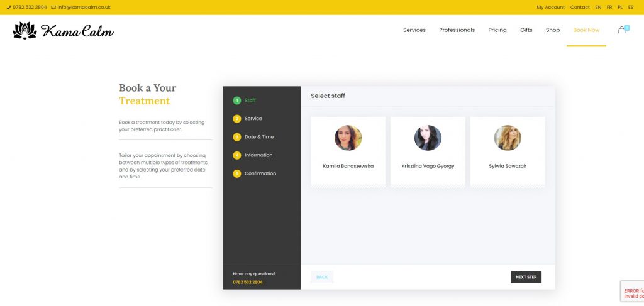644x306 pixels.
Task: Choose Krisztina Vago Gyorgy's photo
Action: click(x=428, y=138)
